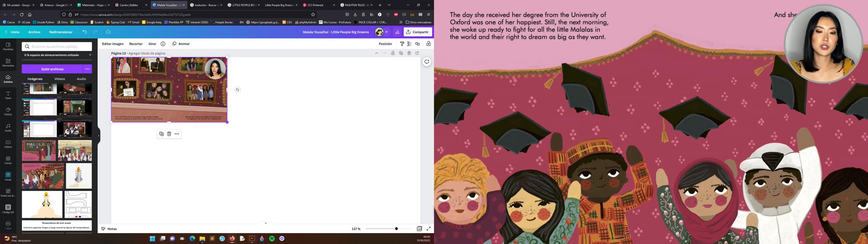Viewport: 868px width, 244px height.
Task: Click the Animar button
Action: [181, 44]
